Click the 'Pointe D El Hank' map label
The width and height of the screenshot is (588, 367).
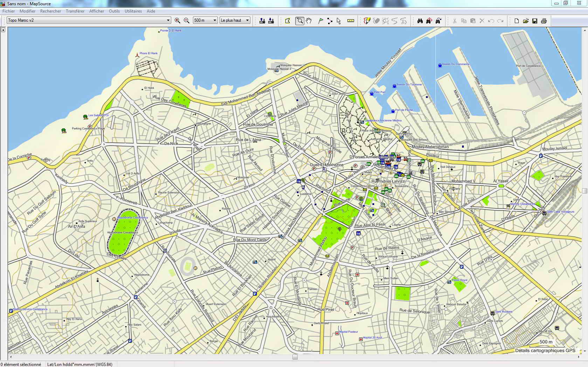point(171,30)
